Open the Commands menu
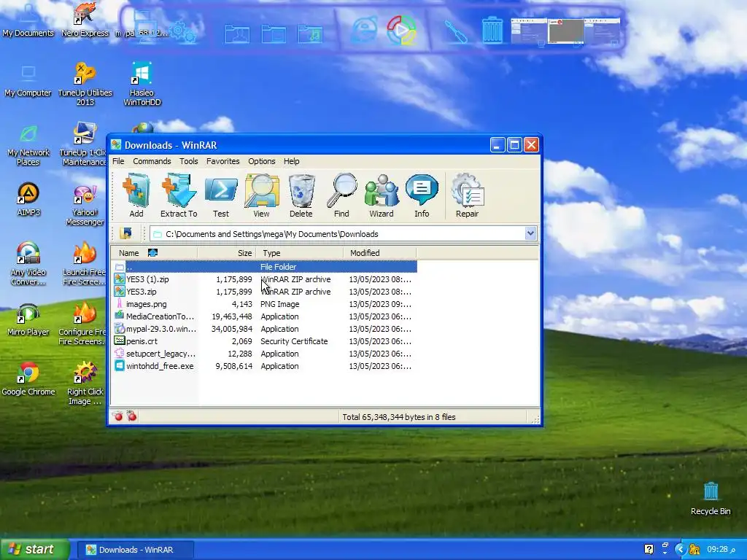 (x=152, y=161)
